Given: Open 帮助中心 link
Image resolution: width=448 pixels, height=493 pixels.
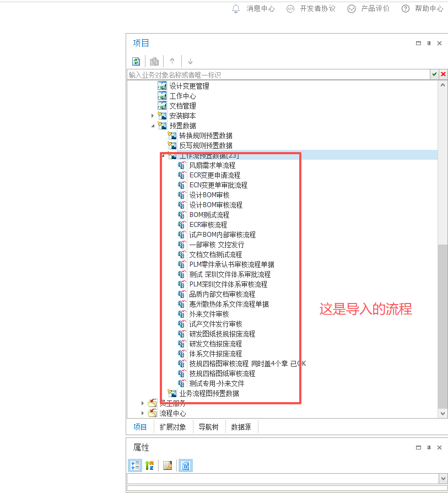Looking at the screenshot, I should tap(423, 8).
